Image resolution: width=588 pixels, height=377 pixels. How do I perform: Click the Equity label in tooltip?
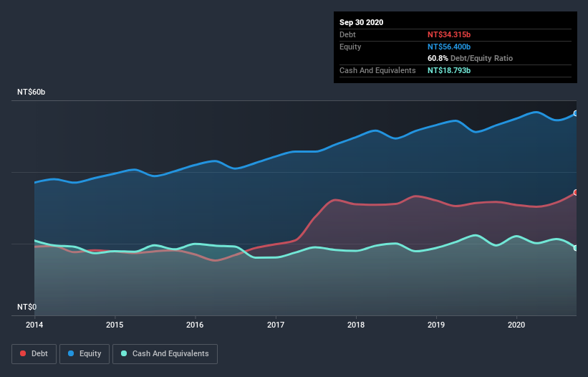click(350, 47)
